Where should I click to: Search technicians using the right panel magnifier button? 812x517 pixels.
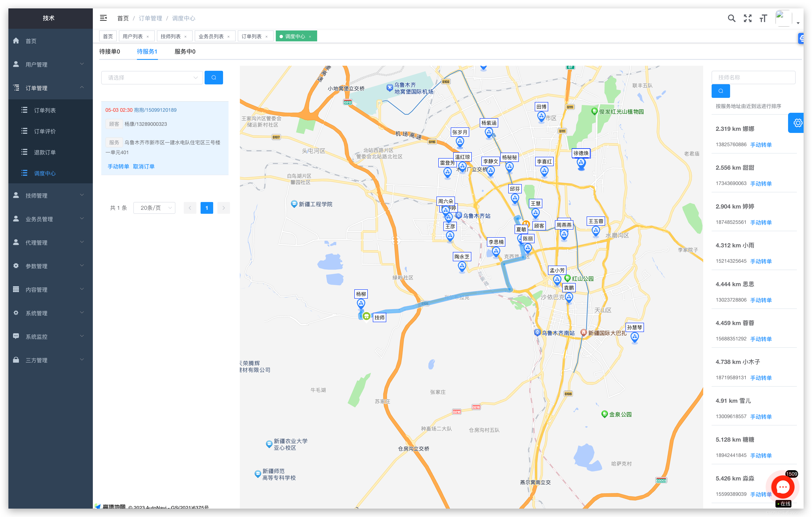(721, 91)
